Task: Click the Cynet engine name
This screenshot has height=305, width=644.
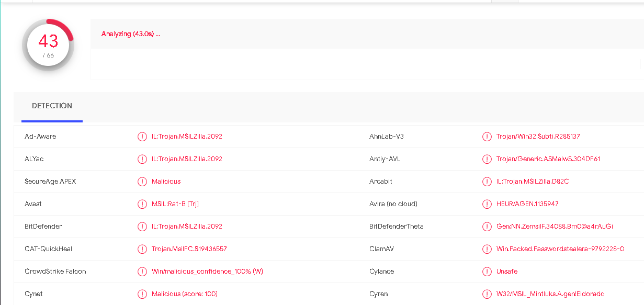Action: pos(33,294)
